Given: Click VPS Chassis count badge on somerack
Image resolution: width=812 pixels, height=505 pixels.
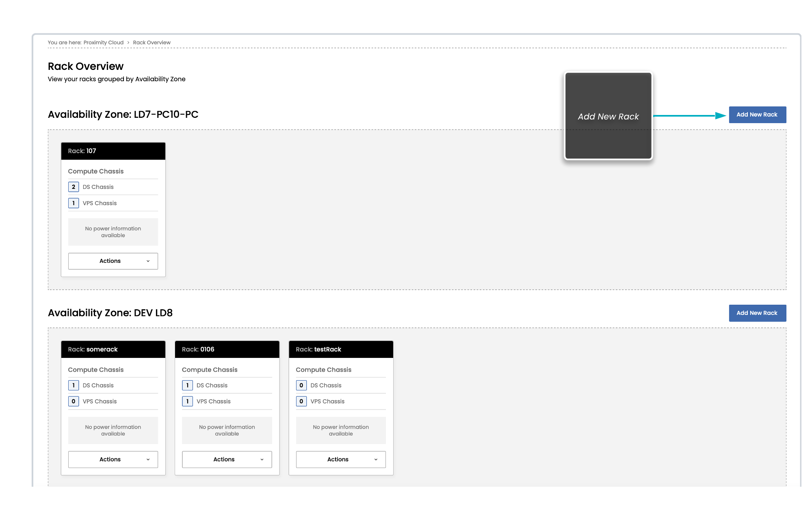Looking at the screenshot, I should point(74,401).
